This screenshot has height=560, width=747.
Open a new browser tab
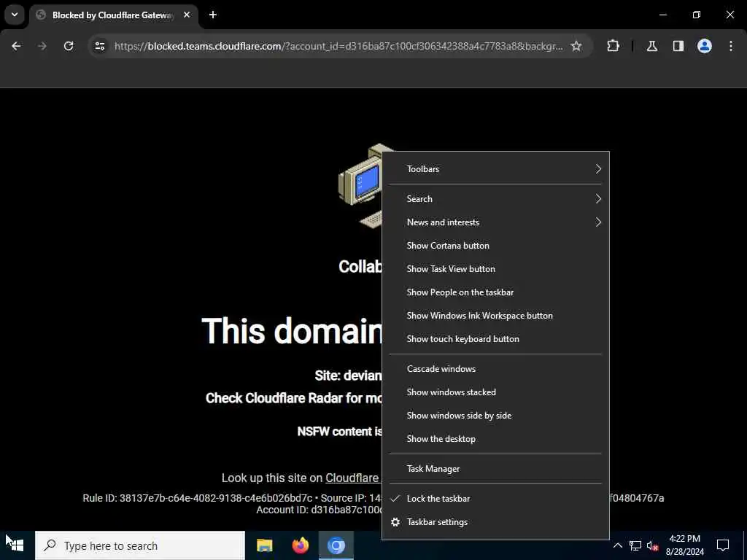point(213,15)
